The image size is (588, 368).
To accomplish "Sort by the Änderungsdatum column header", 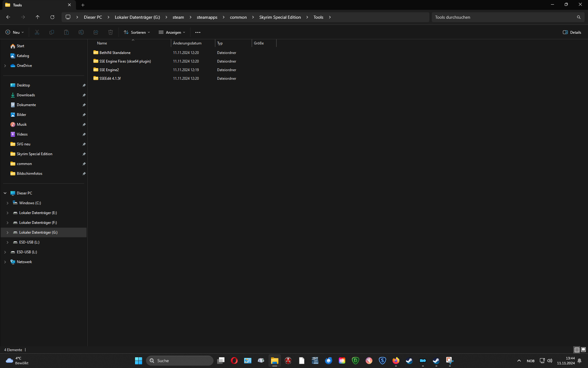I will [x=187, y=43].
